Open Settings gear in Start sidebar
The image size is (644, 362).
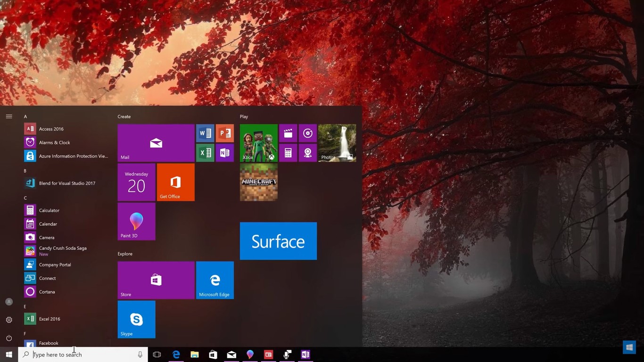coord(9,320)
